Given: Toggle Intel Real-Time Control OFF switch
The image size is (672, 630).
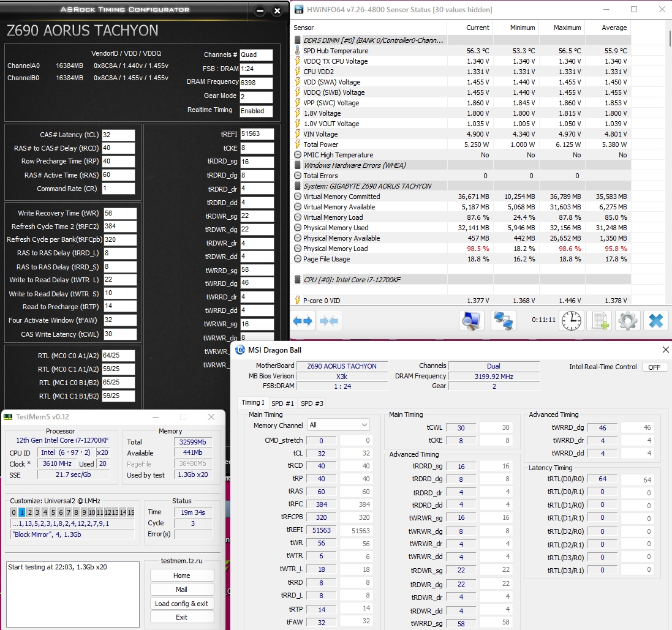Looking at the screenshot, I should pos(654,367).
